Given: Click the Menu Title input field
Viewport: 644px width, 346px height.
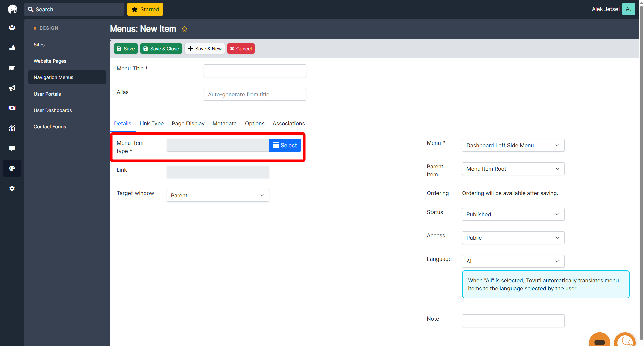Looking at the screenshot, I should [255, 71].
